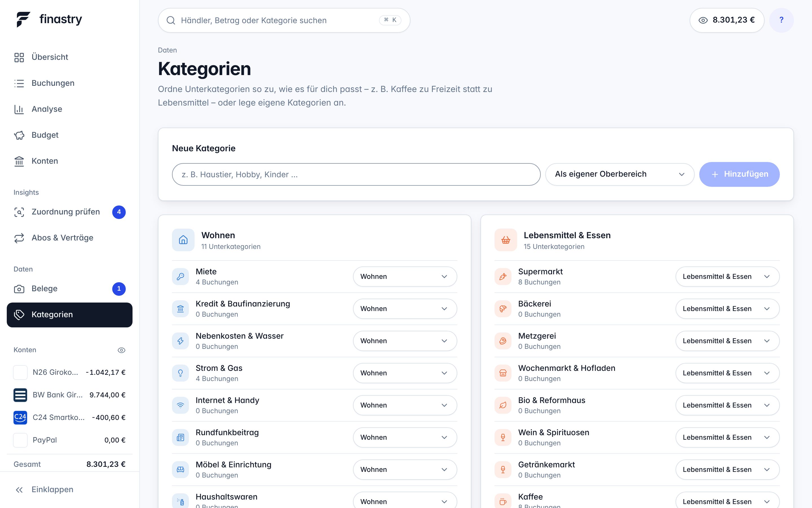Go to Übersicht in the sidebar

coord(69,57)
